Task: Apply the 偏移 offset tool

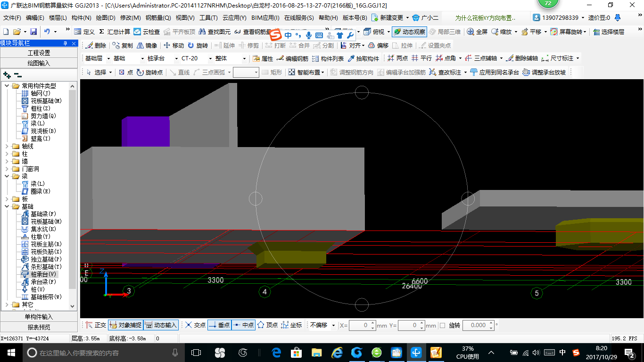Action: tap(378, 46)
